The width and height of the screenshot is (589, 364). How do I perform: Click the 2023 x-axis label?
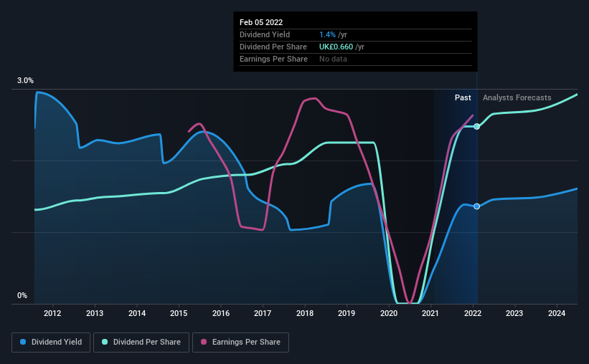(x=514, y=313)
